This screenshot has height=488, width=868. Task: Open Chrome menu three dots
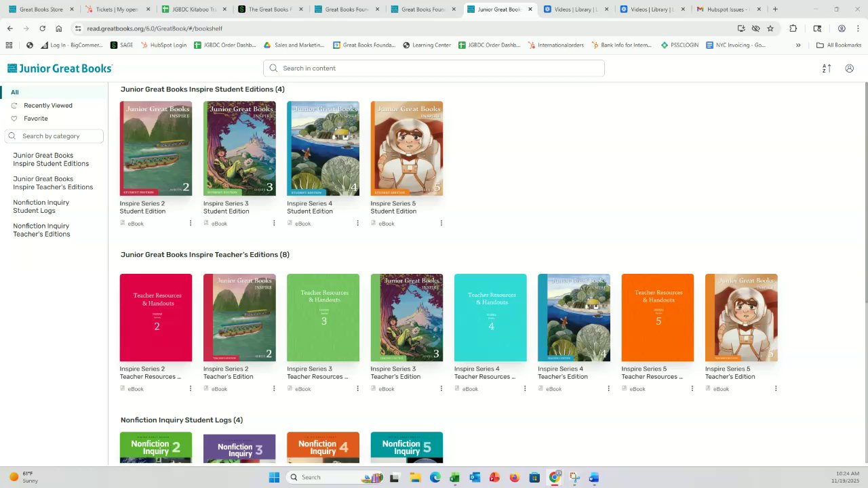click(857, 28)
